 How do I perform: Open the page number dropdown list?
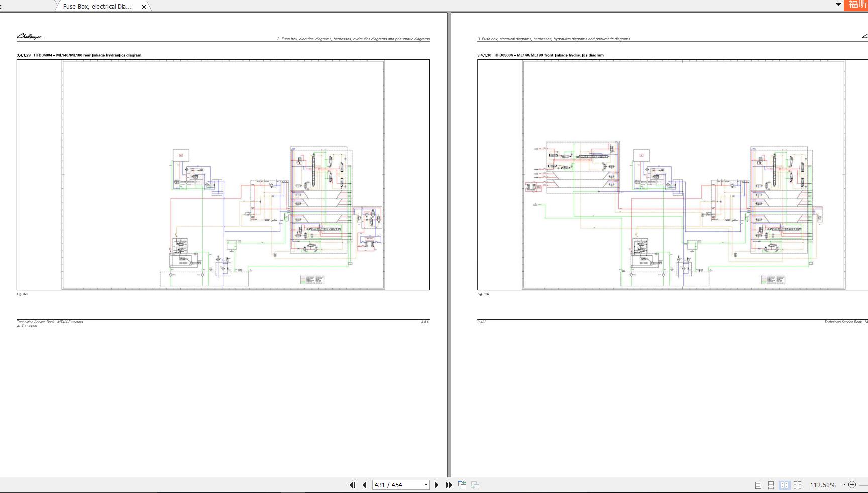pos(426,485)
